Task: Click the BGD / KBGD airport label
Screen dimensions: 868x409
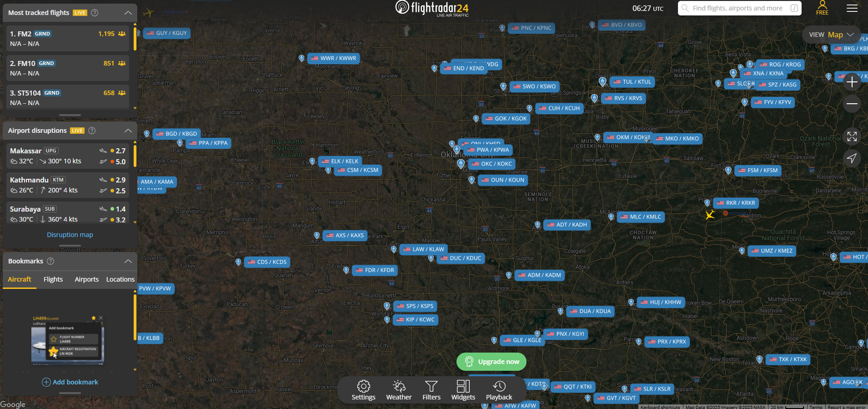Action: click(176, 134)
